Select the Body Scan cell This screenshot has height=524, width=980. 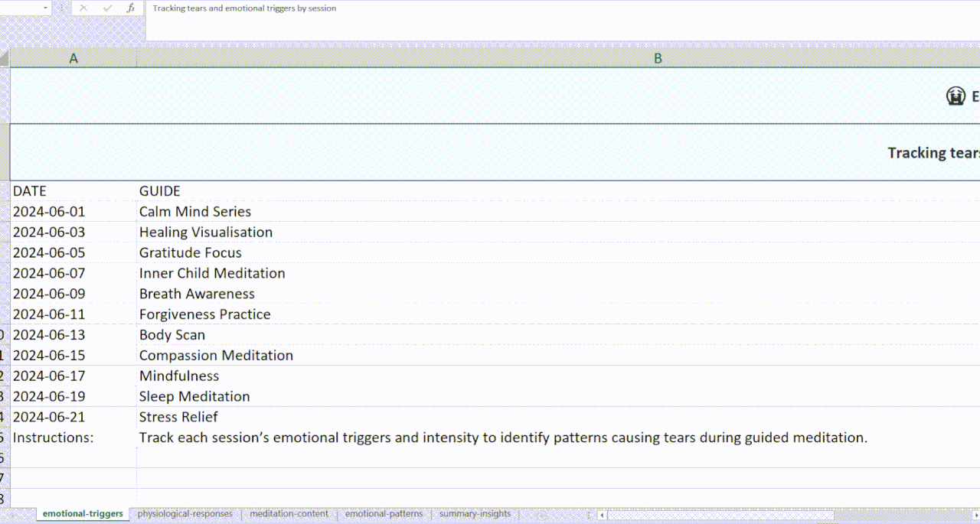pos(558,335)
